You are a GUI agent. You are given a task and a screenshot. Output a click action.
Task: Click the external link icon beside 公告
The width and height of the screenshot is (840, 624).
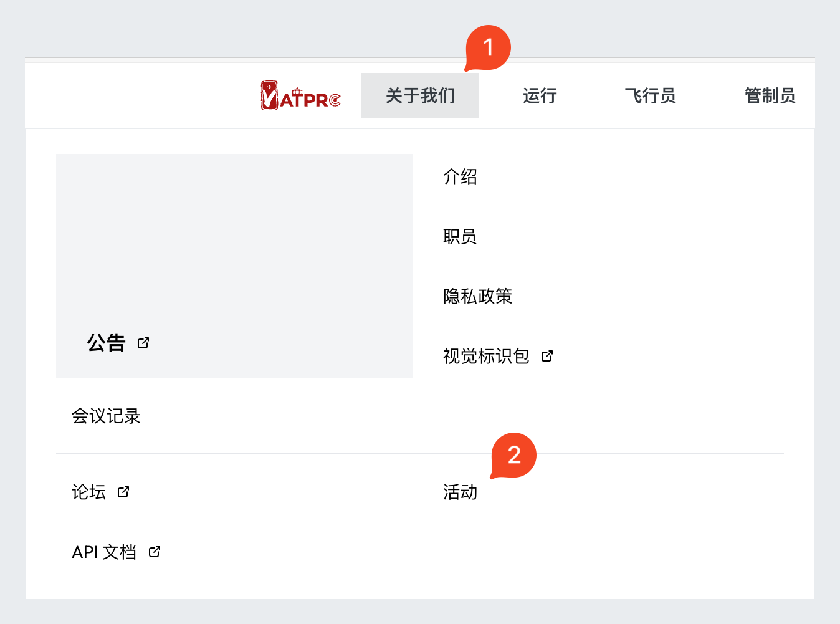coord(143,343)
